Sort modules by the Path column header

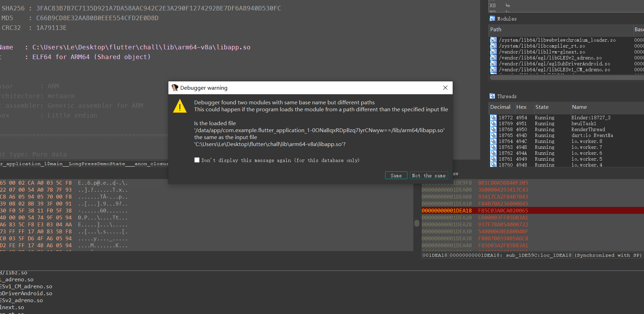(x=495, y=30)
